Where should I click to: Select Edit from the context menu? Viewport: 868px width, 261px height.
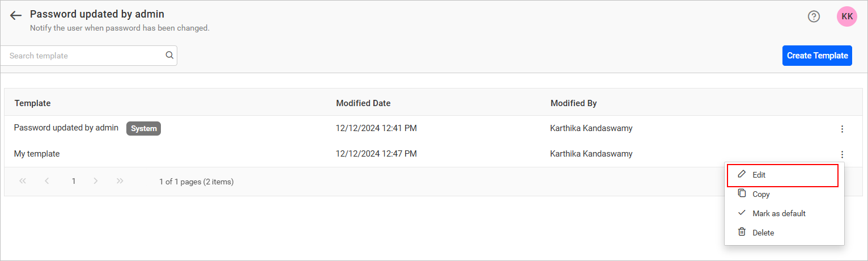tap(759, 175)
